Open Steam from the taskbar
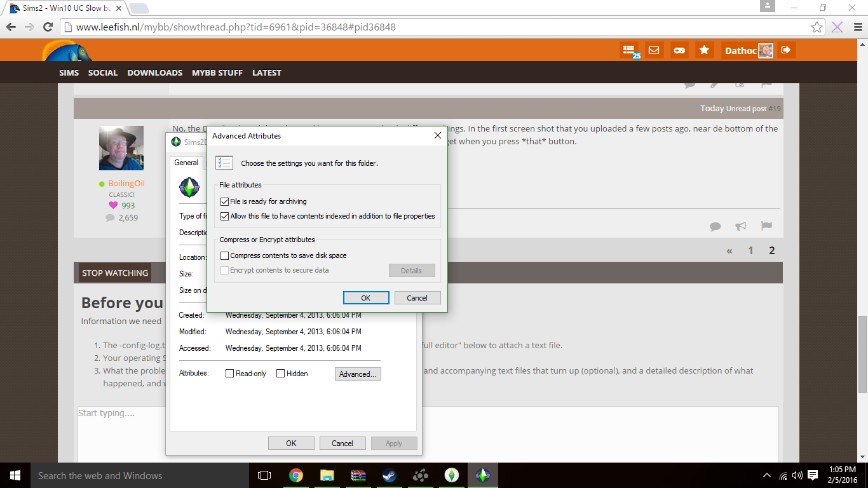868x488 pixels. click(389, 475)
